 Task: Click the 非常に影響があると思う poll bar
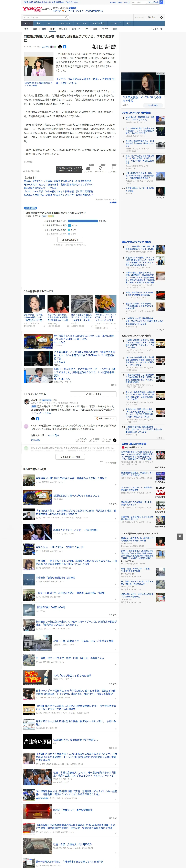pyautogui.click(x=83, y=221)
